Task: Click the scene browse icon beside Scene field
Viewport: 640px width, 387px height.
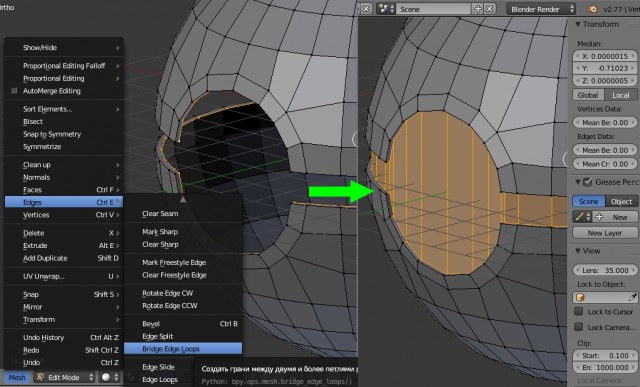Action: [x=386, y=9]
